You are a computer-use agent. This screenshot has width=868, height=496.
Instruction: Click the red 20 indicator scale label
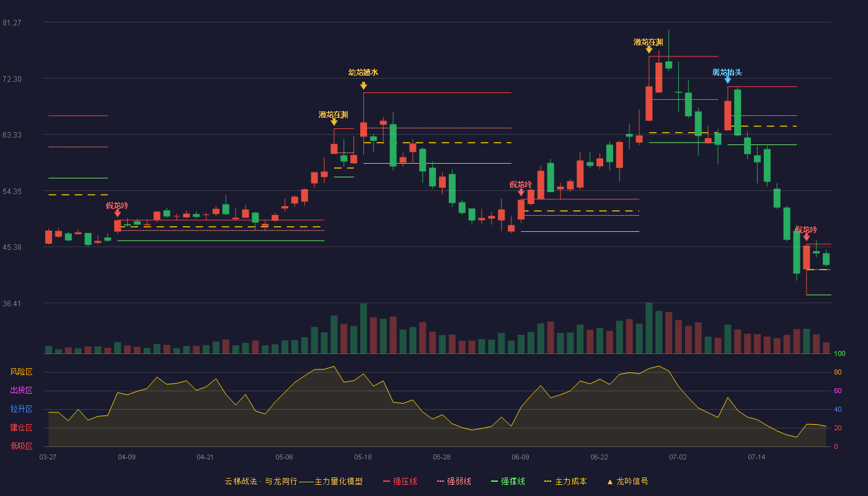pos(838,428)
